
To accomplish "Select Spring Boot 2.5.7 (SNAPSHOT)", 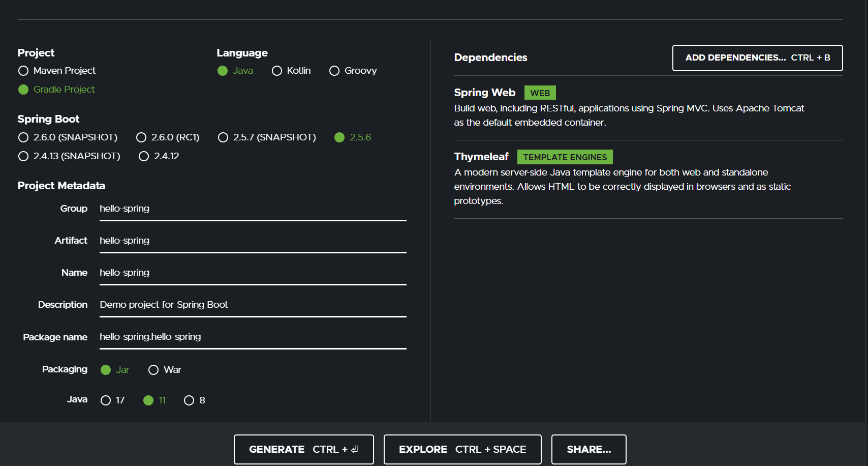I will [x=267, y=137].
